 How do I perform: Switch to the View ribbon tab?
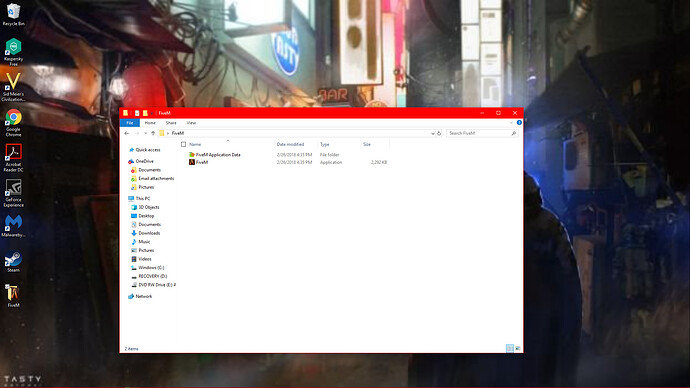pos(191,123)
